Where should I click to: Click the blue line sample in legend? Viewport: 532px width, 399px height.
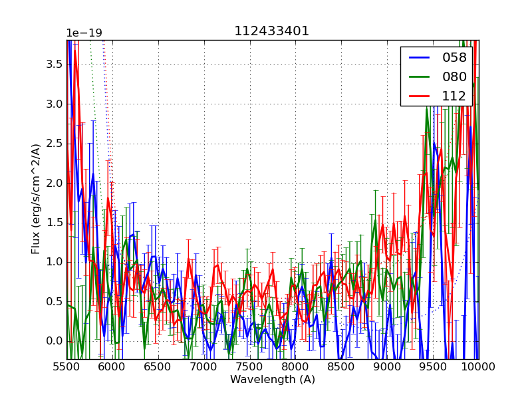[x=419, y=58]
